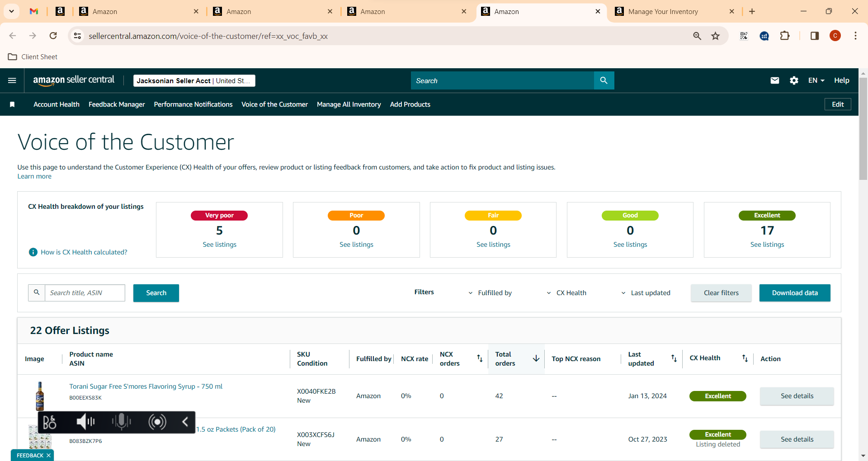This screenshot has height=461, width=868.
Task: Click the Amazon Seller Central logo
Action: [x=74, y=80]
